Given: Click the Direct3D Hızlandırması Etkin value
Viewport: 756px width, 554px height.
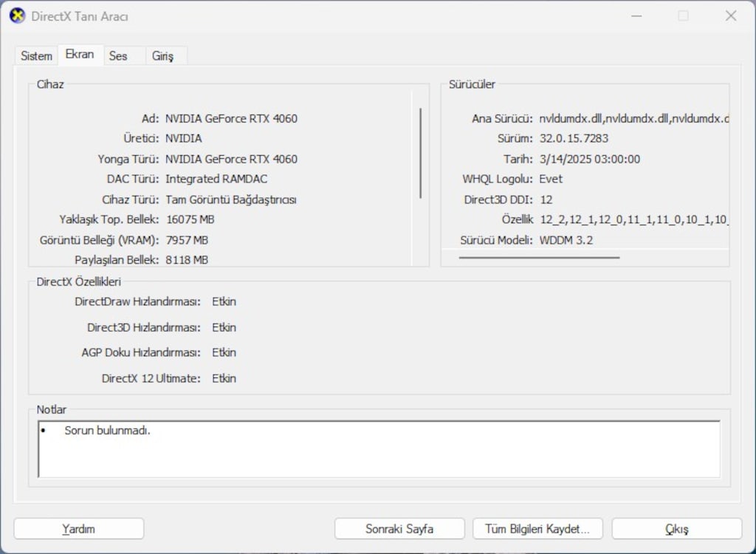Looking at the screenshot, I should [224, 328].
